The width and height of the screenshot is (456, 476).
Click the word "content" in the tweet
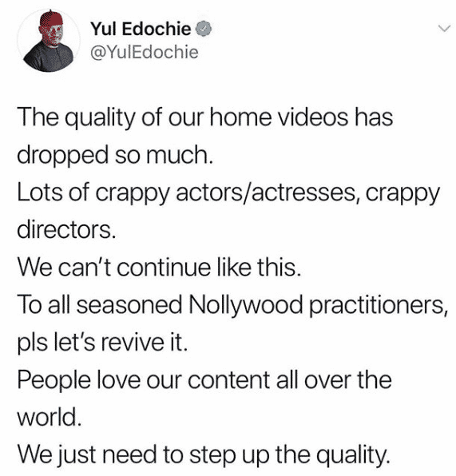[229, 380]
